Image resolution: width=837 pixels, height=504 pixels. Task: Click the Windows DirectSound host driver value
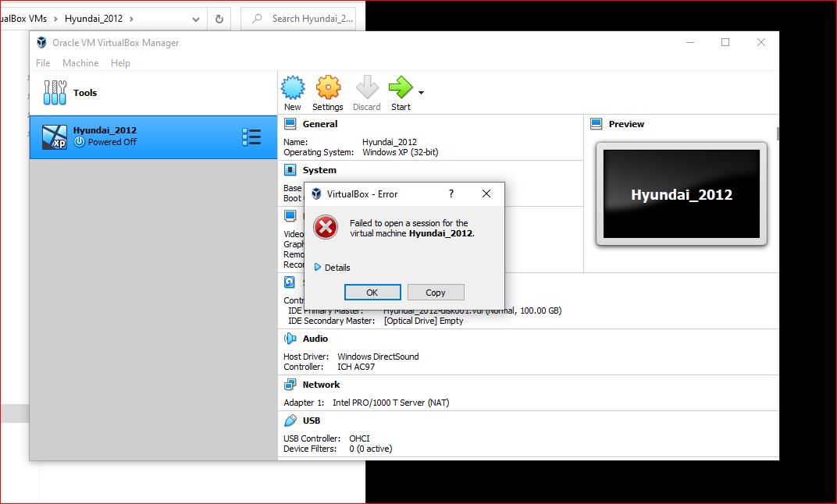point(378,357)
